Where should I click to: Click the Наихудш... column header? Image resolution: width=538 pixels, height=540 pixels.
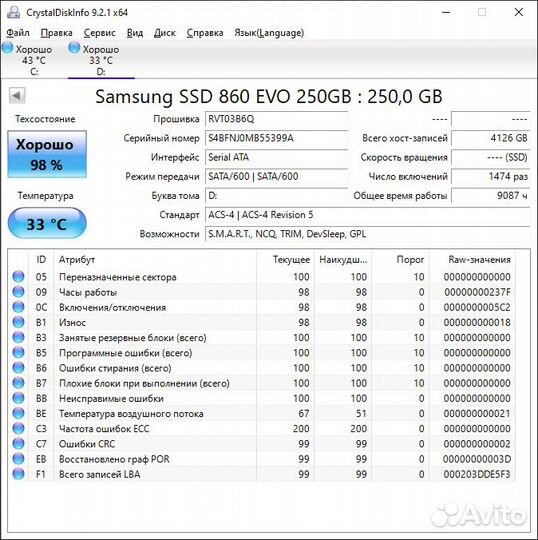pos(343,259)
